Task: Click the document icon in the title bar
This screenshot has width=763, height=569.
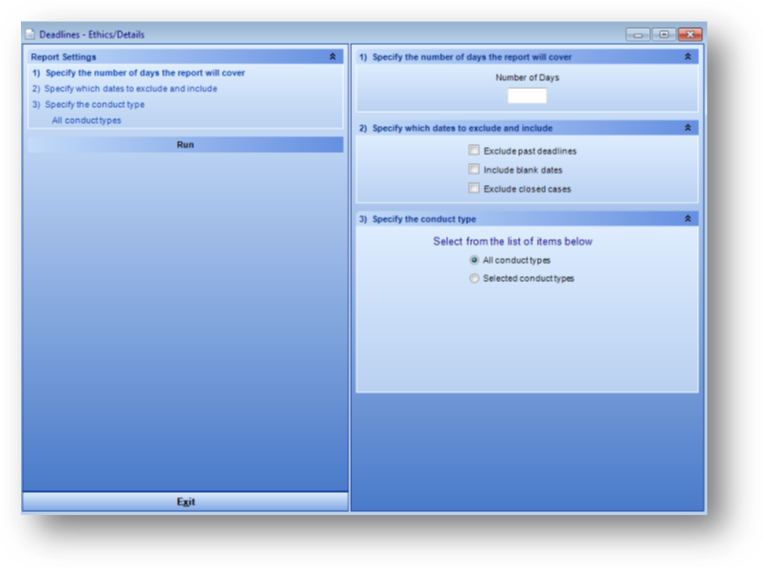Action: [x=30, y=34]
